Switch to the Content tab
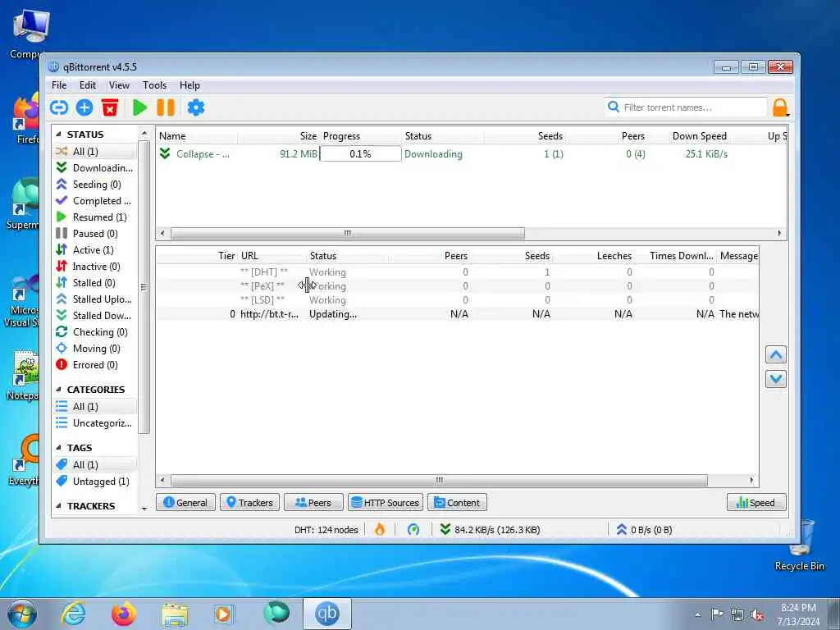The height and width of the screenshot is (630, 840). click(x=457, y=503)
